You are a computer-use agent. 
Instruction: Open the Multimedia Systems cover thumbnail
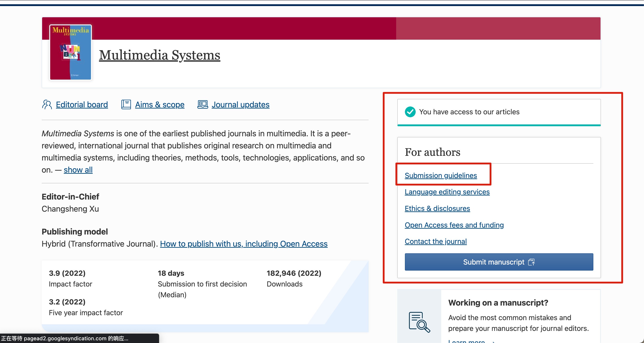pos(71,52)
